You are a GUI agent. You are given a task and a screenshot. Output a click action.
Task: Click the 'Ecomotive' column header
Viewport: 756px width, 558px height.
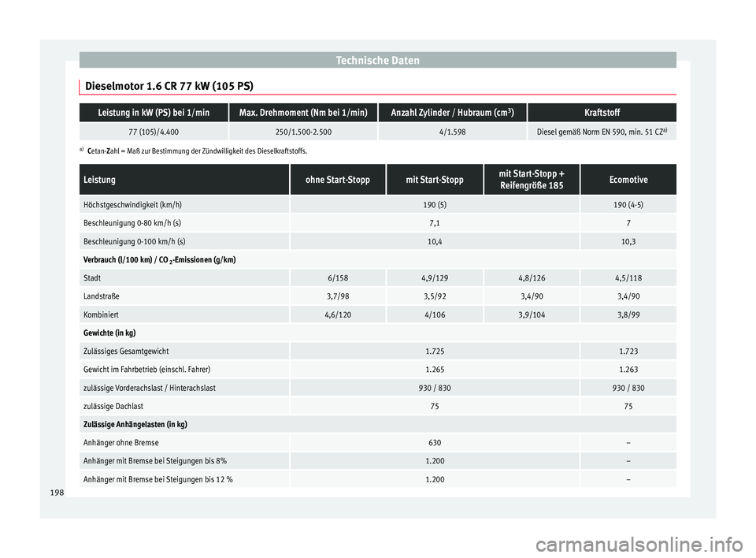(x=628, y=180)
